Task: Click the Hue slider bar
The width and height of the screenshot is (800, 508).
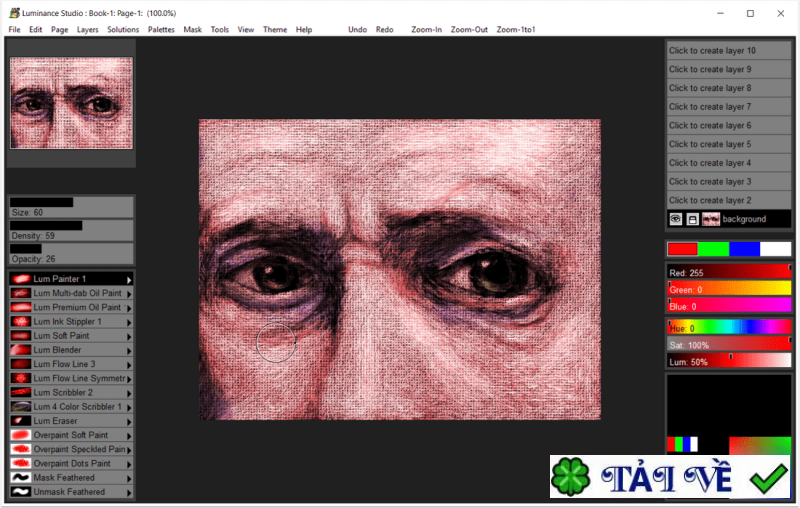Action: tap(729, 327)
